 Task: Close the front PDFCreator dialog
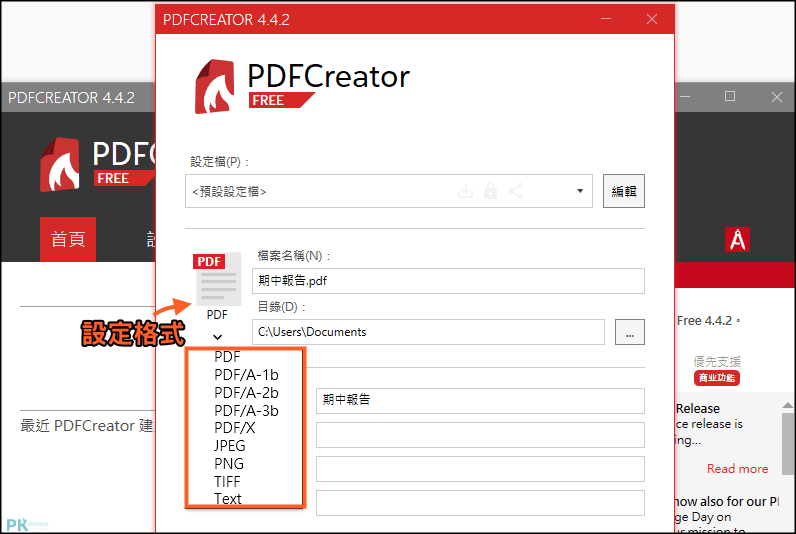coord(652,19)
